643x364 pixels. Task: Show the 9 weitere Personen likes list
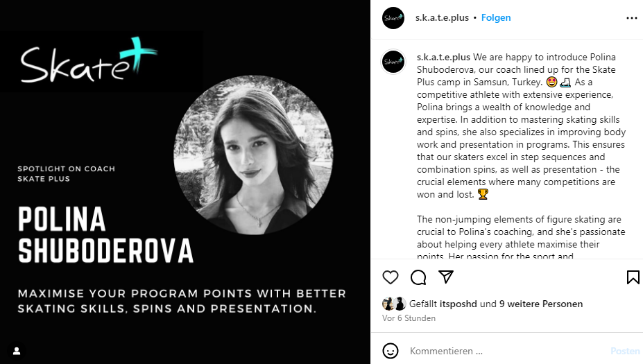[541, 304]
